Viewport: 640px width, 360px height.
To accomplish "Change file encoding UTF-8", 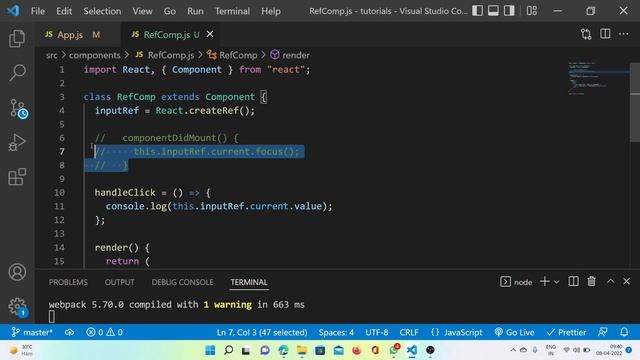I will [x=376, y=332].
